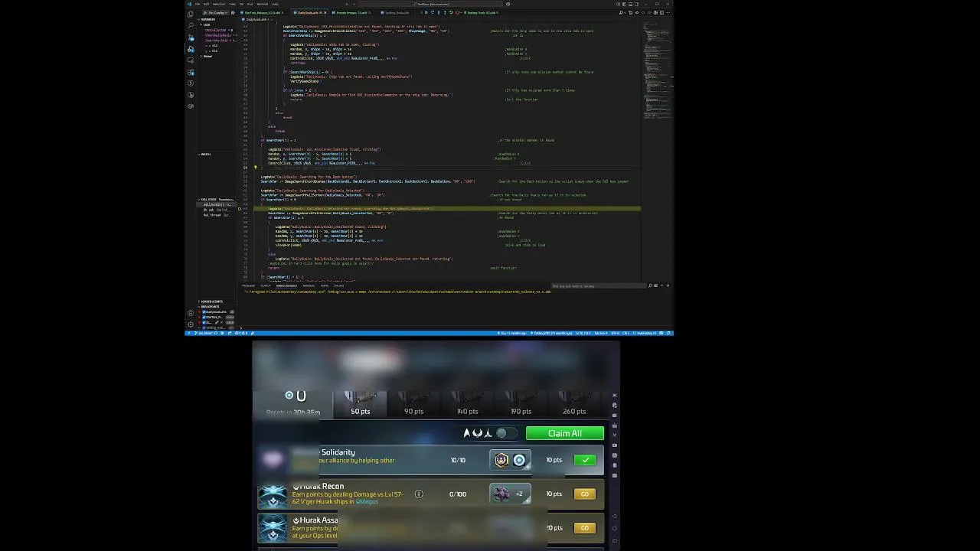Open Source Control in the activity bar
Screen dimensions: 980x551
[x=191, y=37]
